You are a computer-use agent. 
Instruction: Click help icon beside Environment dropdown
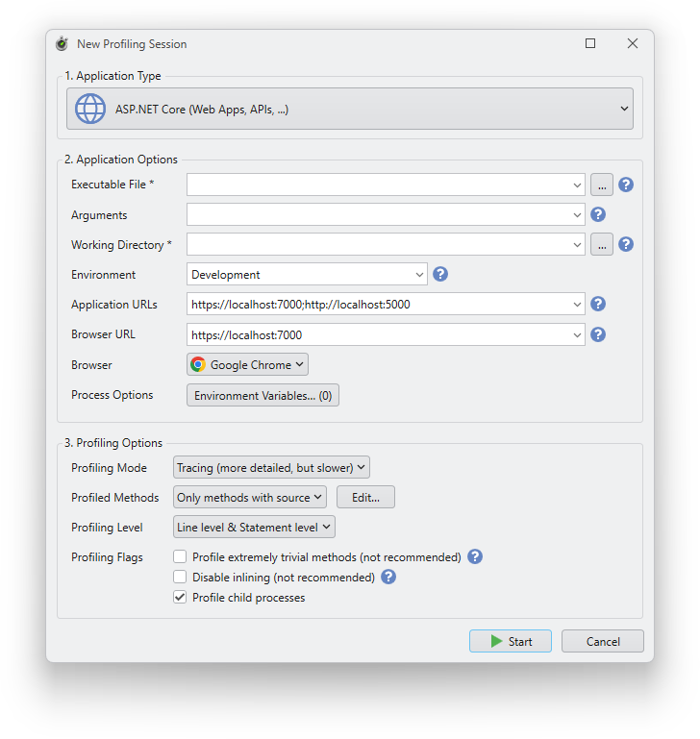tap(440, 274)
